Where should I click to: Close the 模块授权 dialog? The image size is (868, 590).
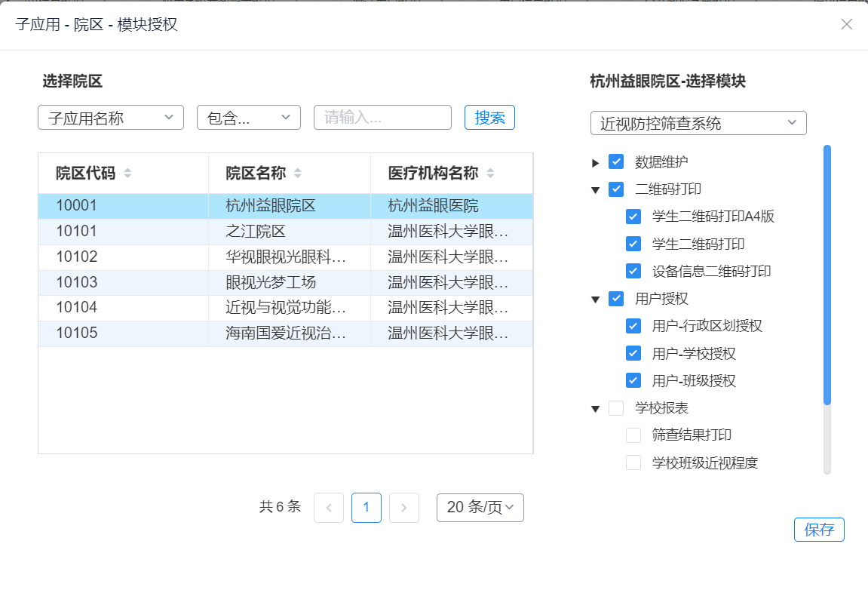846,24
